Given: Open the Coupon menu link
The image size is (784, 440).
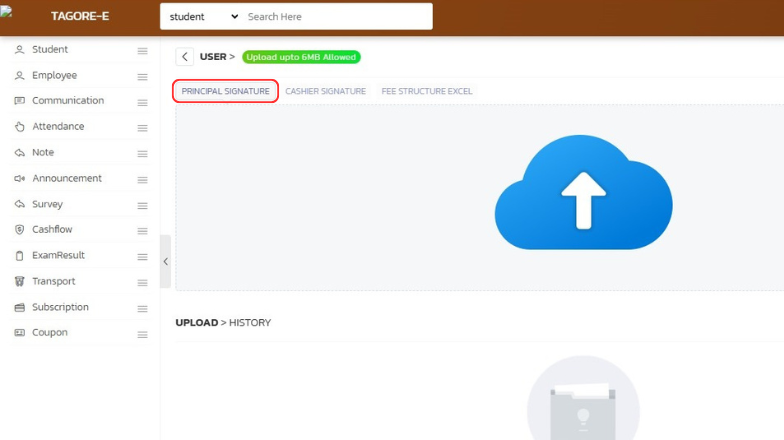Looking at the screenshot, I should click(x=50, y=333).
